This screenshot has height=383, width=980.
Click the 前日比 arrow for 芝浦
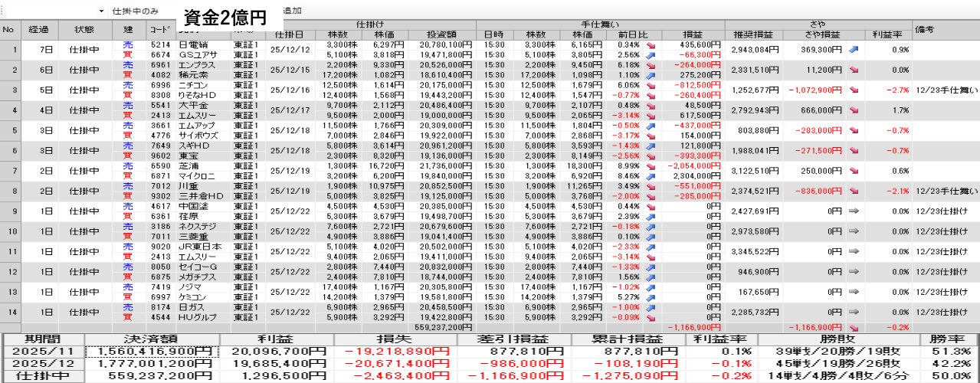tap(651, 165)
